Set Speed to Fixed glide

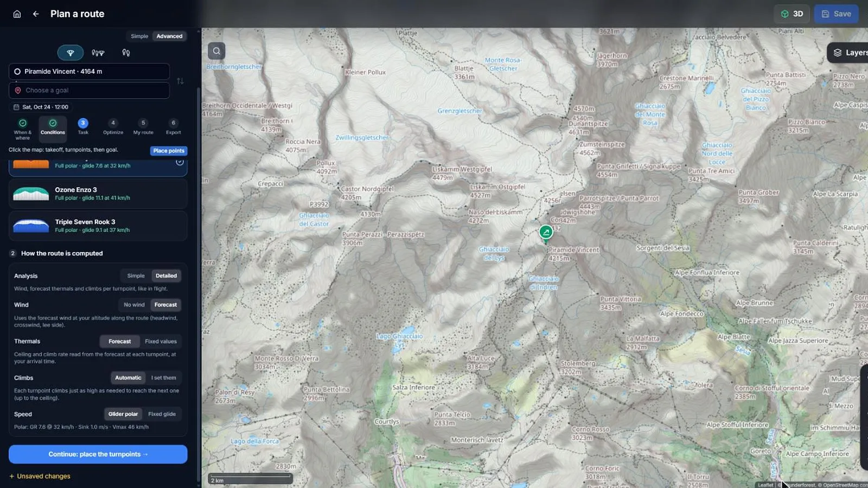162,414
